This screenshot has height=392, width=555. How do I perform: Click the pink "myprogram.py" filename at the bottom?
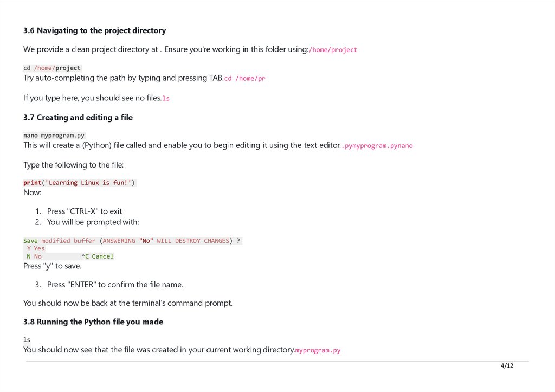(318, 350)
